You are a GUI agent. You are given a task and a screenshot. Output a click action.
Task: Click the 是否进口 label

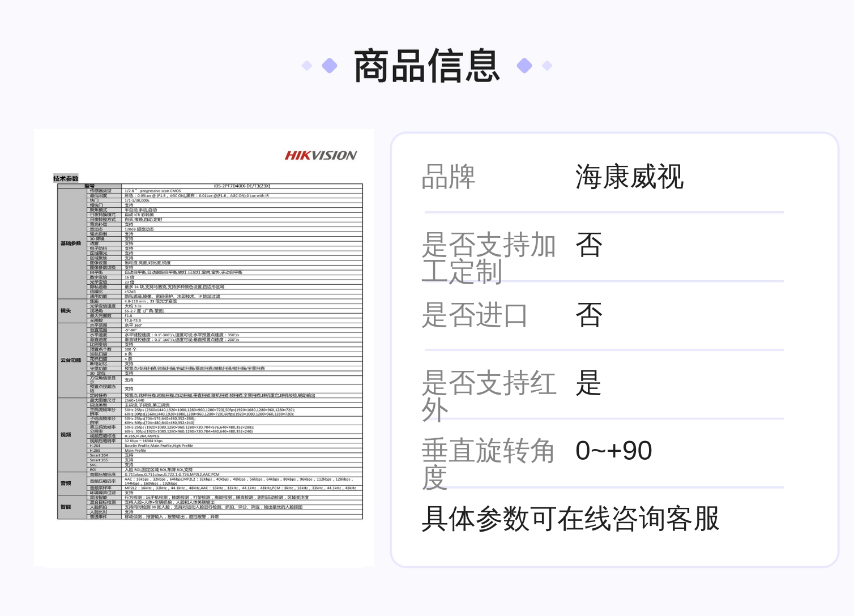coord(475,315)
